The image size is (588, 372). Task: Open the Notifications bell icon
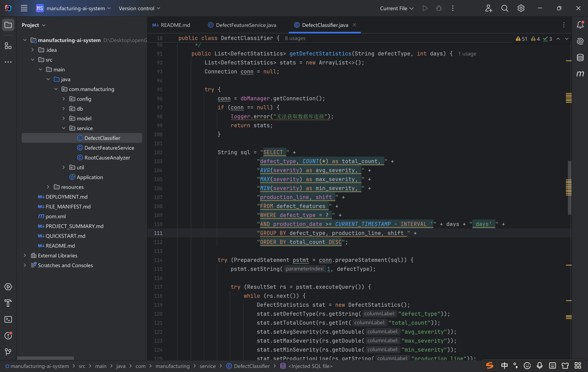coord(580,25)
